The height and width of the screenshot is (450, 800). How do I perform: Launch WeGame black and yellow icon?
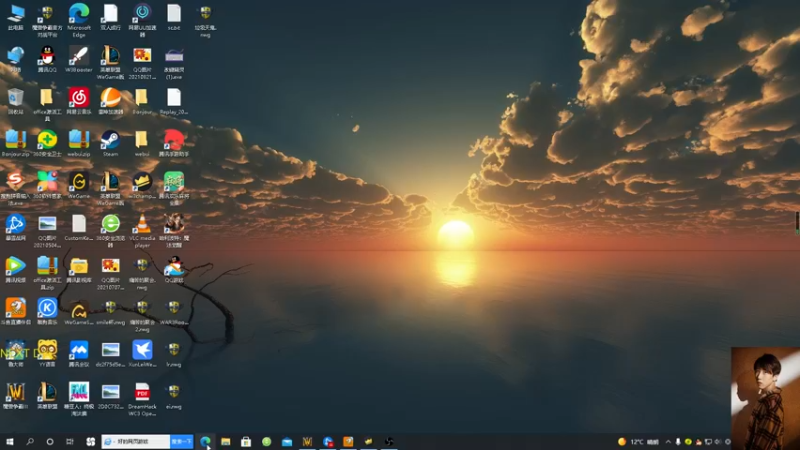point(79,186)
